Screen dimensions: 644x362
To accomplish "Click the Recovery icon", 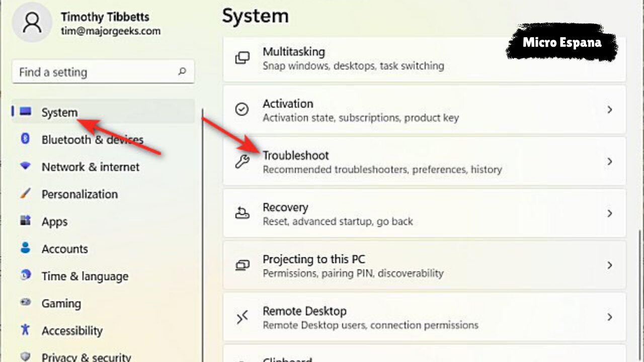I will point(242,214).
